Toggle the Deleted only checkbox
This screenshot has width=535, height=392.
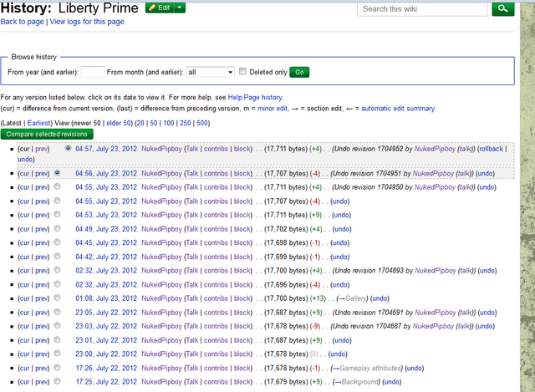242,71
